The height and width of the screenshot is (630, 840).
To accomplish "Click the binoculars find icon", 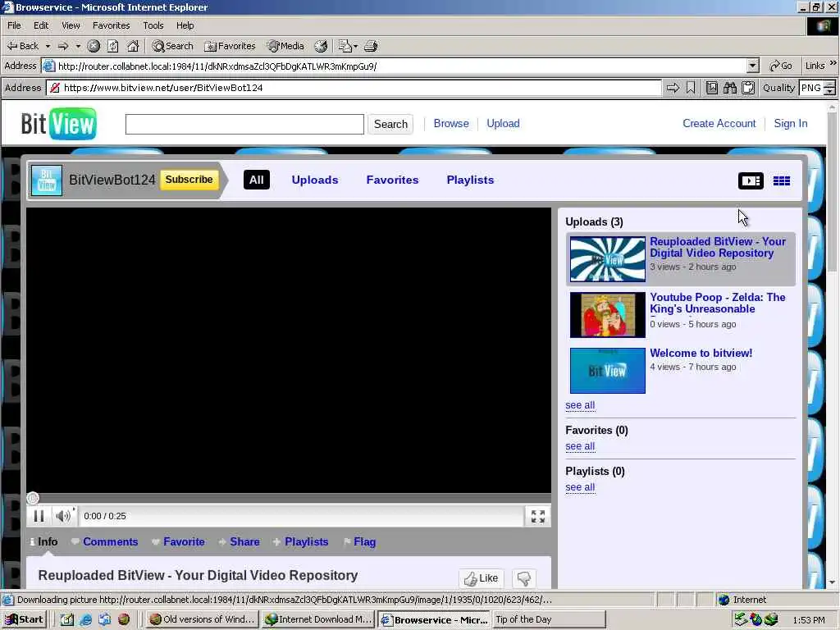I will [x=729, y=88].
